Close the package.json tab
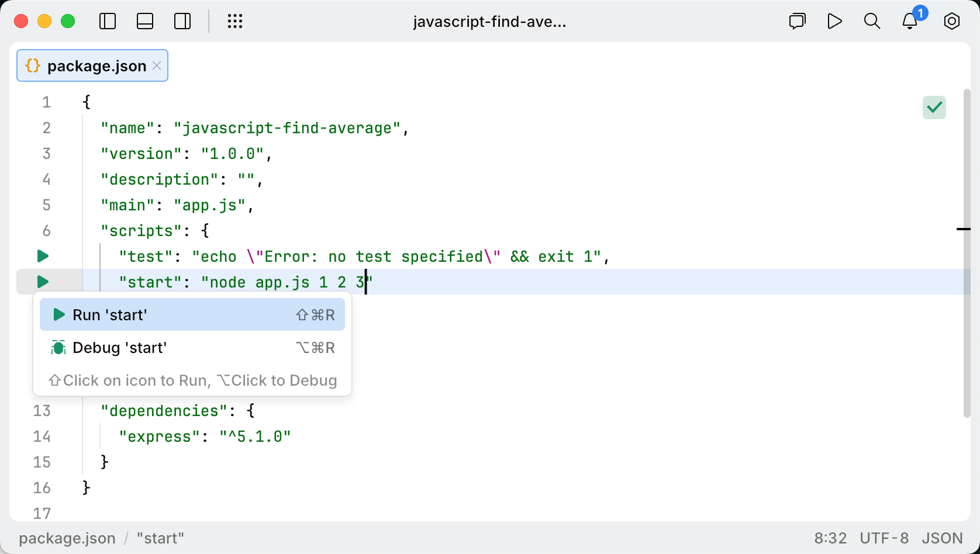 point(156,65)
